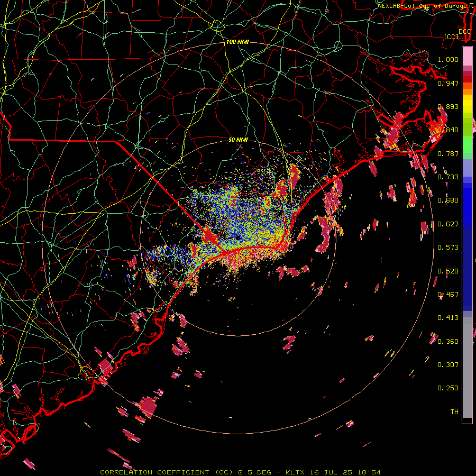Click the 0.573 scale value
Image resolution: width=476 pixels, height=476 pixels.
click(x=448, y=248)
